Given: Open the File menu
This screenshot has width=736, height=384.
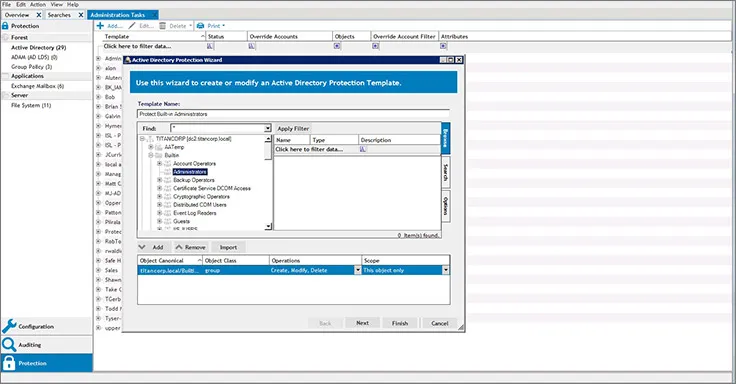Looking at the screenshot, I should [7, 4].
